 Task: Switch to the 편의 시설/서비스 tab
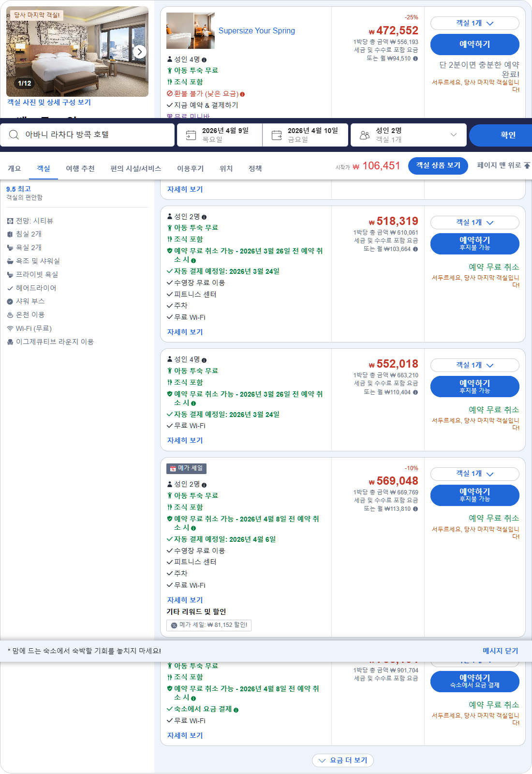(136, 168)
